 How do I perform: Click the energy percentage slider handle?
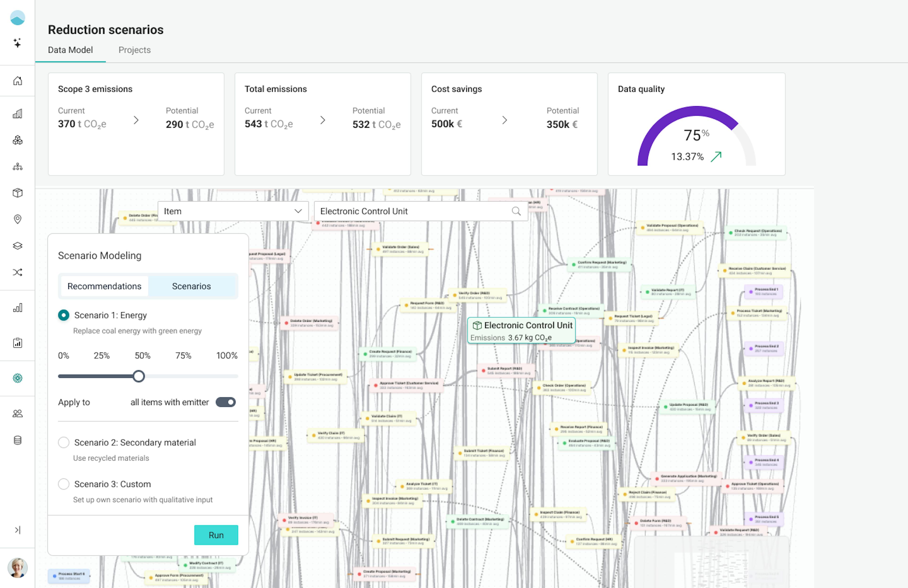(x=139, y=376)
